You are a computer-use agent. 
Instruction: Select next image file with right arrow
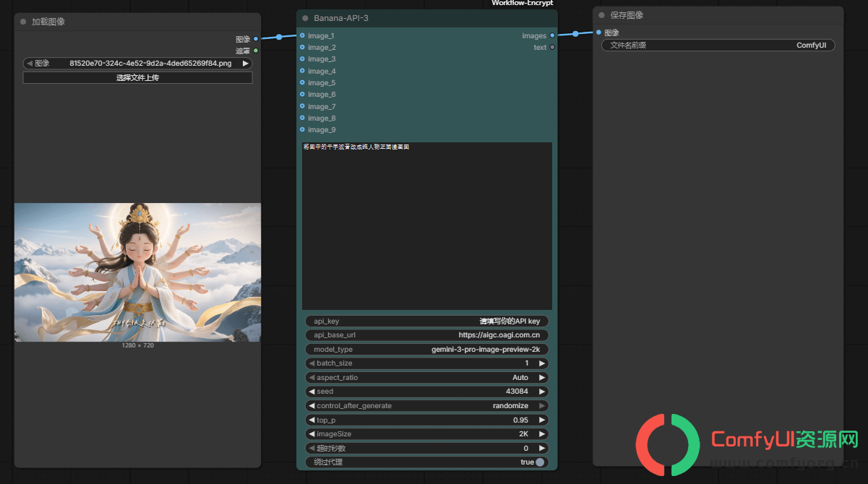click(x=246, y=64)
